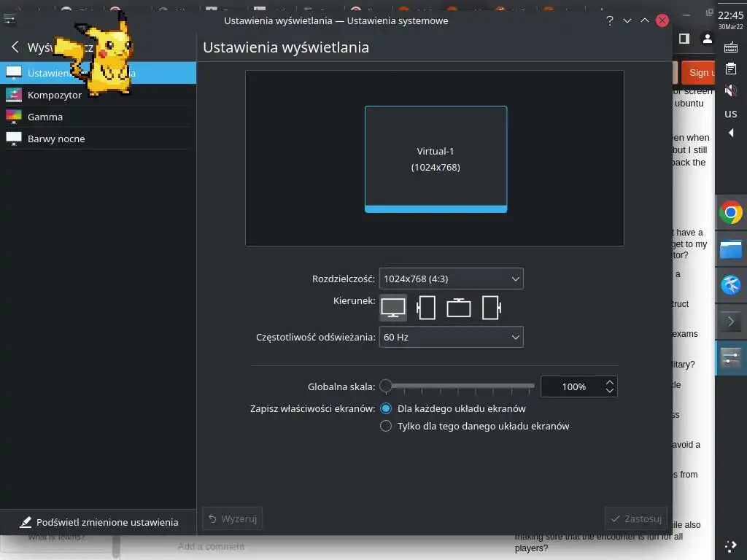The height and width of the screenshot is (560, 747).
Task: Select rotate-right portrait orientation icon
Action: coord(491,308)
